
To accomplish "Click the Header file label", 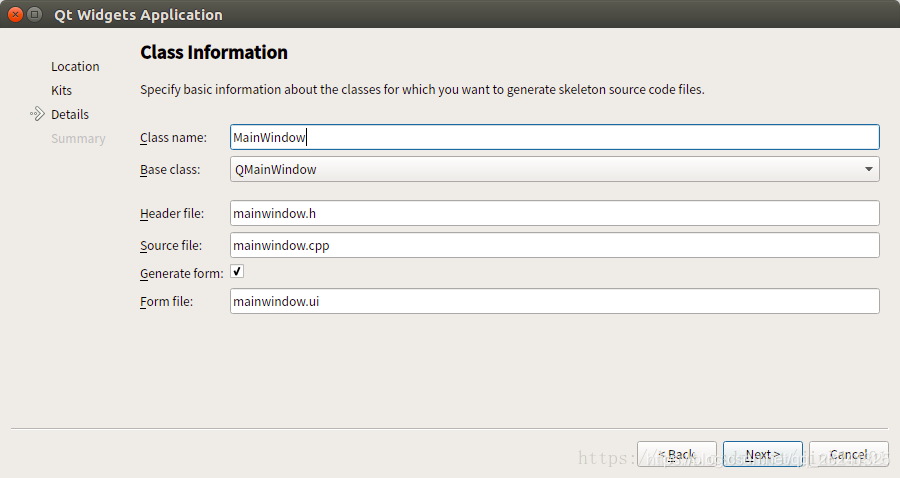I will 172,213.
